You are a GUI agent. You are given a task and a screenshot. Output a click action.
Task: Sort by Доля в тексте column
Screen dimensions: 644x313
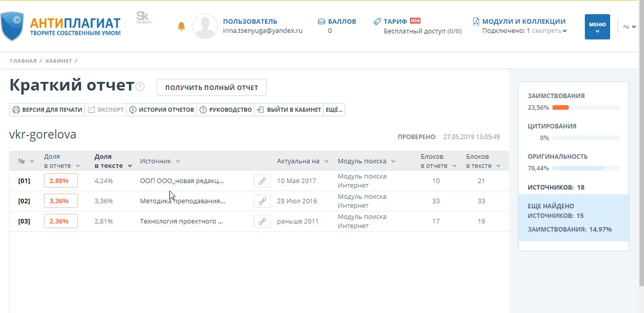pos(113,161)
